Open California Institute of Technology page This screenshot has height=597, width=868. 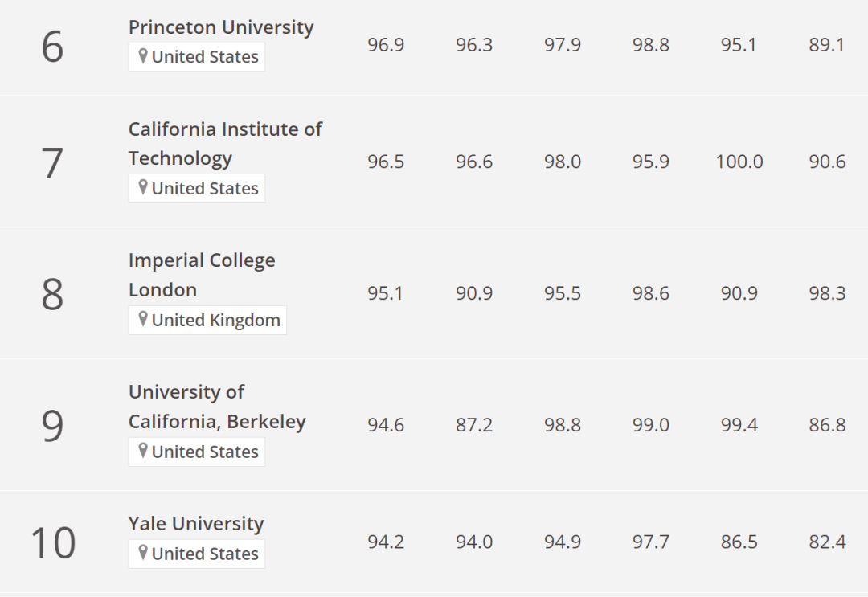coord(225,143)
